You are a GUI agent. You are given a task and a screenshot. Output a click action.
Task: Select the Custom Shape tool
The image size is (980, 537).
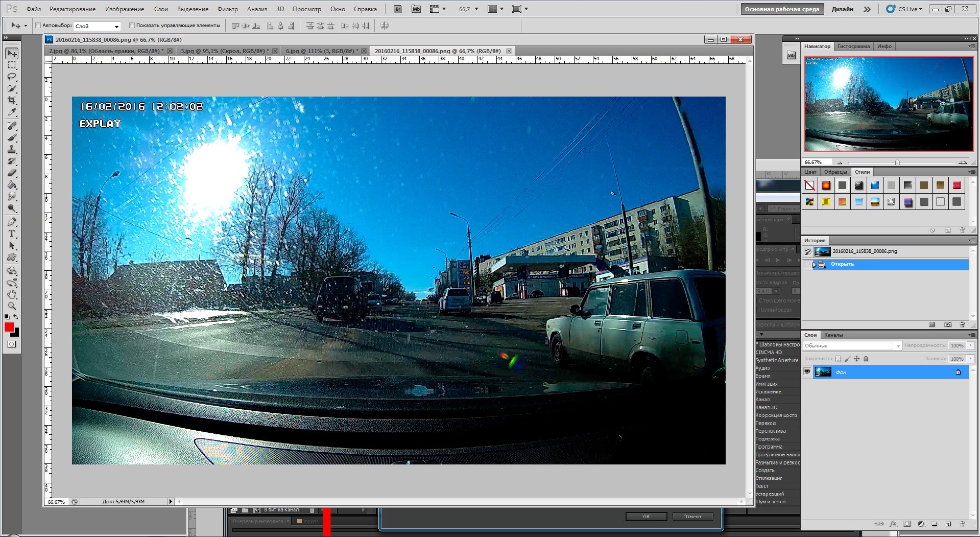(x=12, y=258)
